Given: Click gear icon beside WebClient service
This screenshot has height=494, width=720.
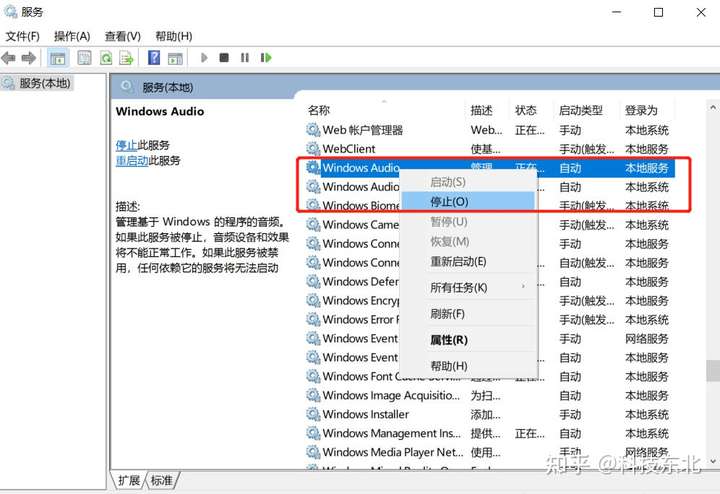Looking at the screenshot, I should 313,149.
